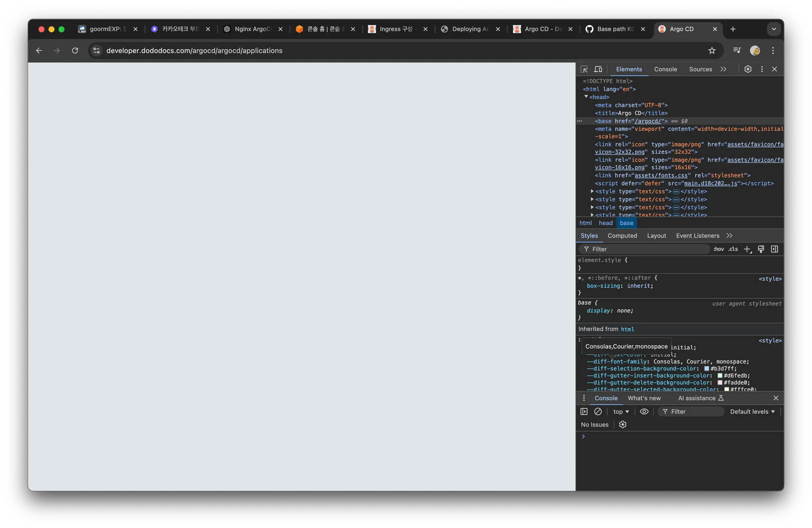Collapse the head element triangle
The width and height of the screenshot is (812, 528).
tap(586, 97)
